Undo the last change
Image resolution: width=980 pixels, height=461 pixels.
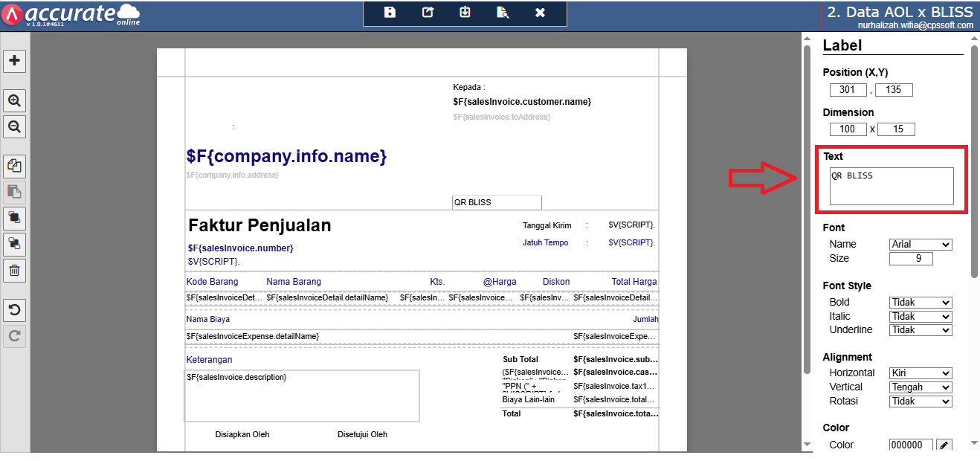pos(14,309)
